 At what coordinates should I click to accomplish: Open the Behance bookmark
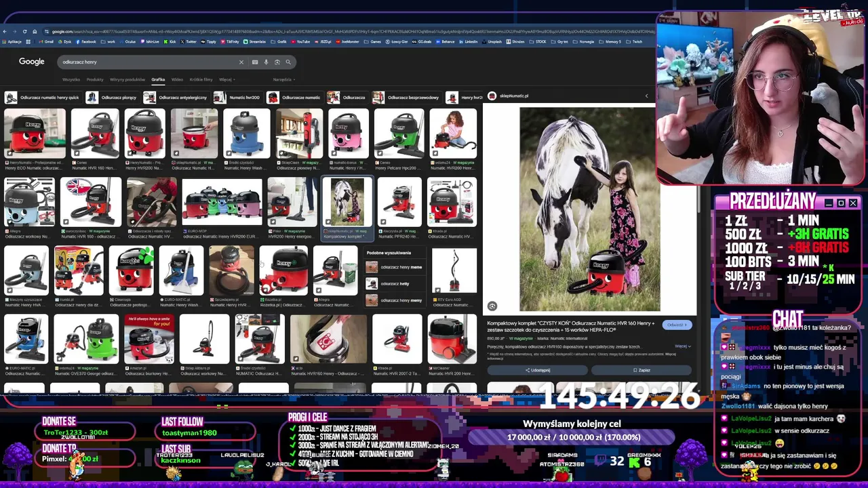[x=445, y=41]
